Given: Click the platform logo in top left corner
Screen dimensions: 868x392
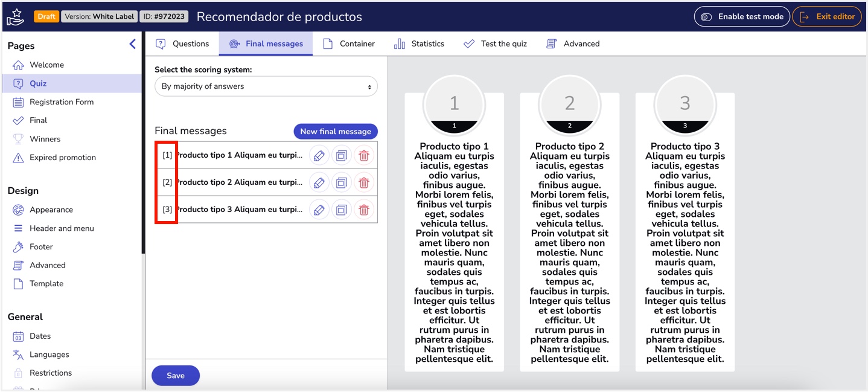Looking at the screenshot, I should (x=15, y=16).
